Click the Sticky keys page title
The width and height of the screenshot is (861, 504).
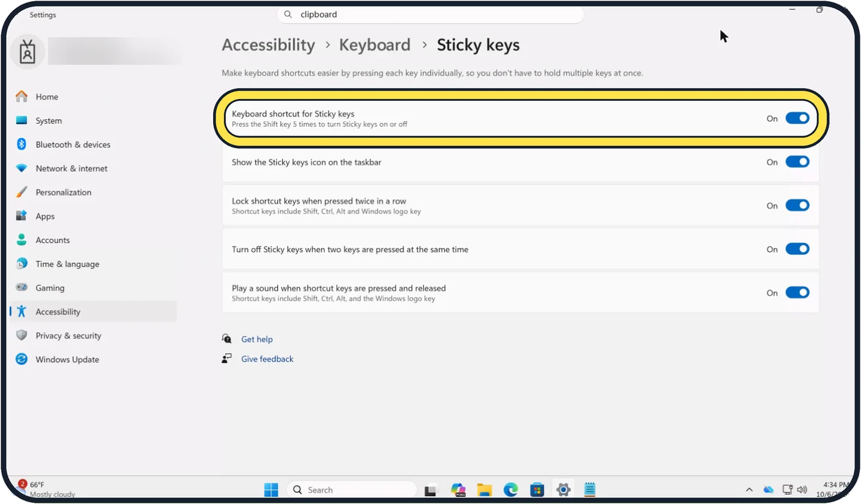478,45
